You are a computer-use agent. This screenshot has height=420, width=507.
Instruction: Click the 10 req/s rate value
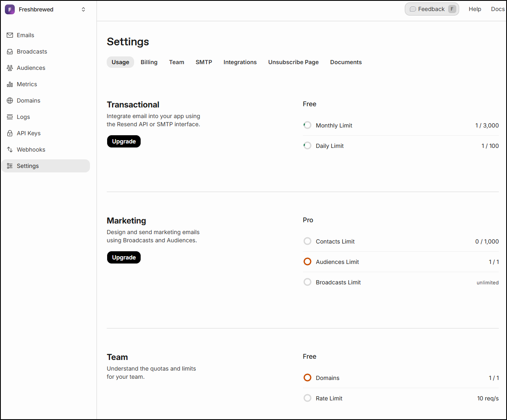[488, 398]
